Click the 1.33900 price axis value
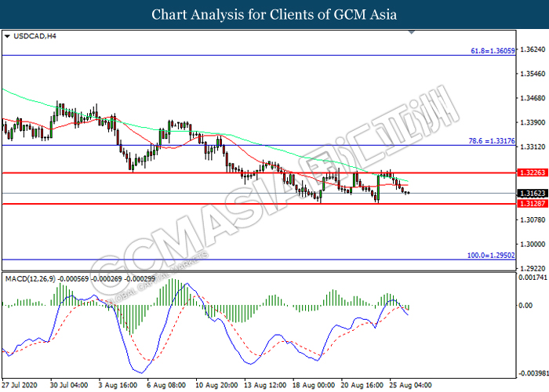The height and width of the screenshot is (392, 549). click(x=533, y=122)
